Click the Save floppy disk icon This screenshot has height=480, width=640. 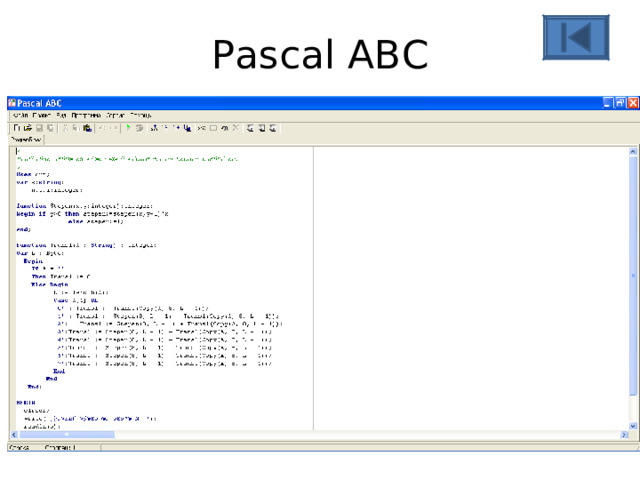pyautogui.click(x=39, y=128)
